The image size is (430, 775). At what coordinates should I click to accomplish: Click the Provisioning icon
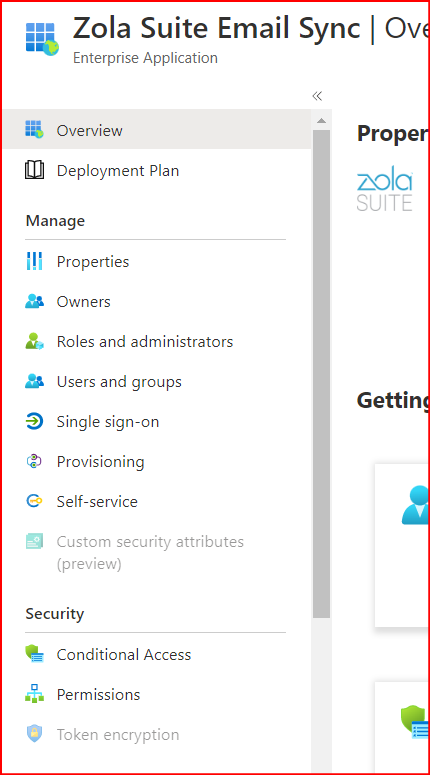[34, 462]
